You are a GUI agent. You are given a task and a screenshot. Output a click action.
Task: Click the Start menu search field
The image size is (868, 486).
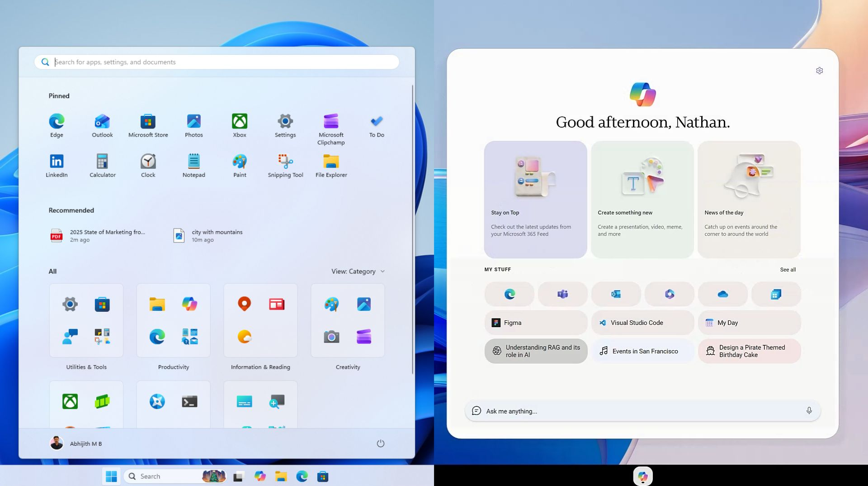point(217,62)
